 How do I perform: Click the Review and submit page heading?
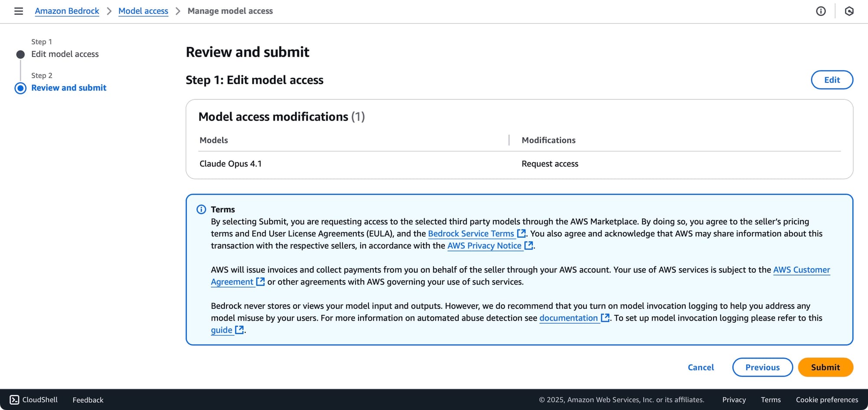click(x=247, y=52)
